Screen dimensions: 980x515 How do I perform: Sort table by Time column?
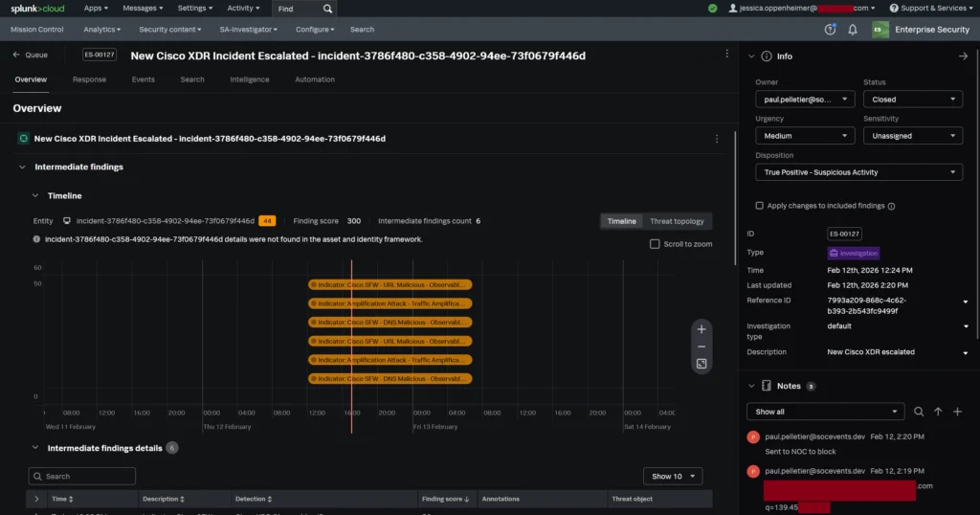(x=62, y=499)
